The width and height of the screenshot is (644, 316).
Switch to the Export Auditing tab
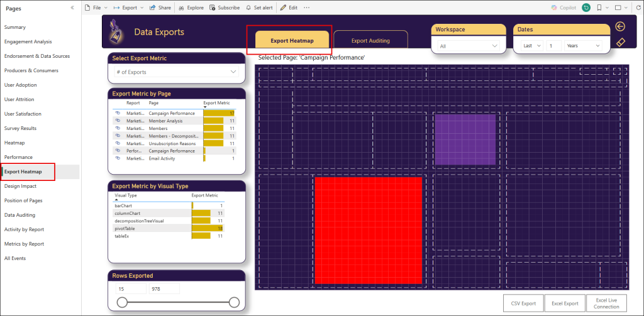coord(370,41)
